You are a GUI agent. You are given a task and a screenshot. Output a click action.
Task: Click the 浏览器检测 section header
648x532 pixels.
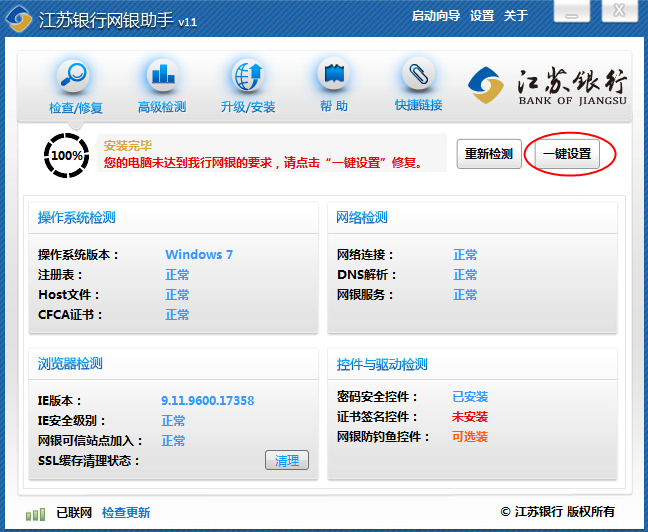click(70, 364)
